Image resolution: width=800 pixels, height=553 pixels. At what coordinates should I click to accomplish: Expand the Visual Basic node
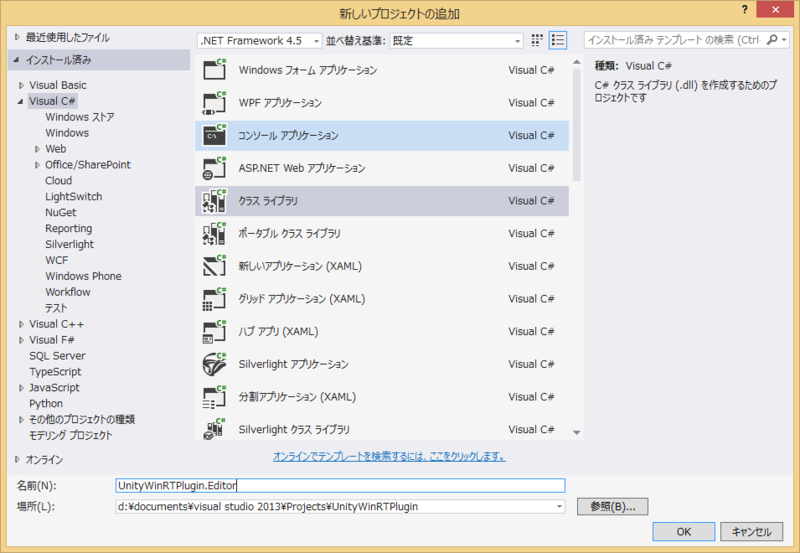[x=21, y=85]
